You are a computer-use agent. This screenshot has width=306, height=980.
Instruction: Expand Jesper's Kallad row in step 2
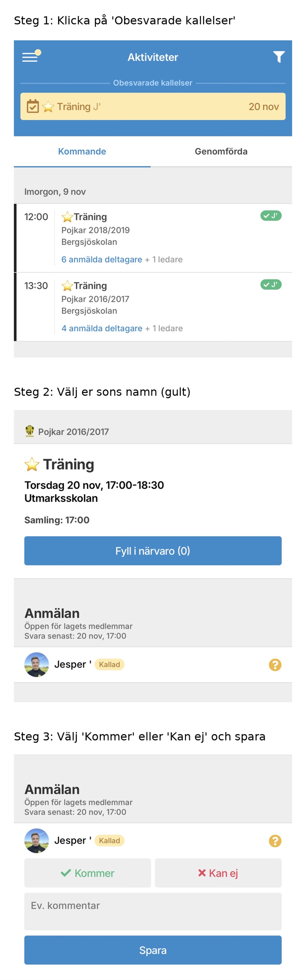pyautogui.click(x=152, y=665)
